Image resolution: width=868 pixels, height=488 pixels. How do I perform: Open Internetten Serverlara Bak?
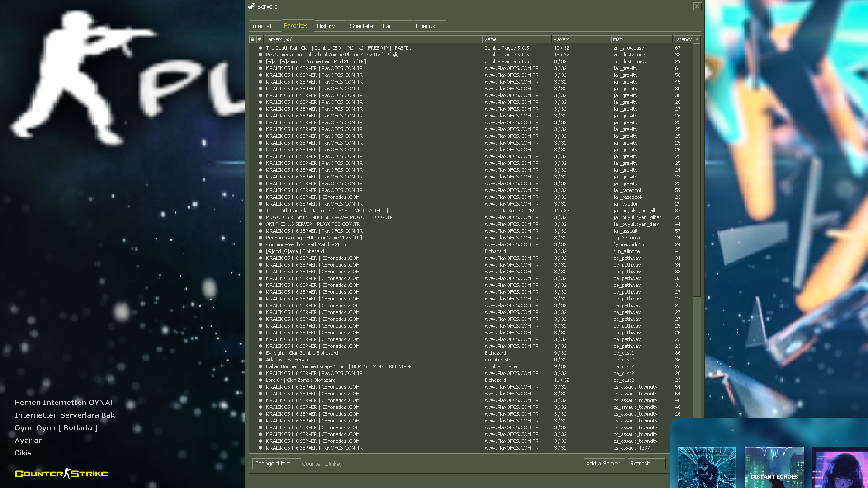tap(65, 415)
